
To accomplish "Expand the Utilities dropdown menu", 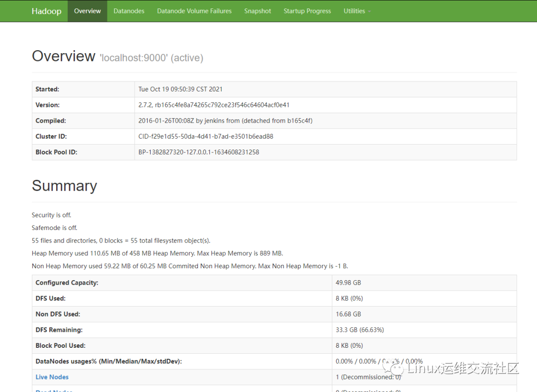I will 357,11.
